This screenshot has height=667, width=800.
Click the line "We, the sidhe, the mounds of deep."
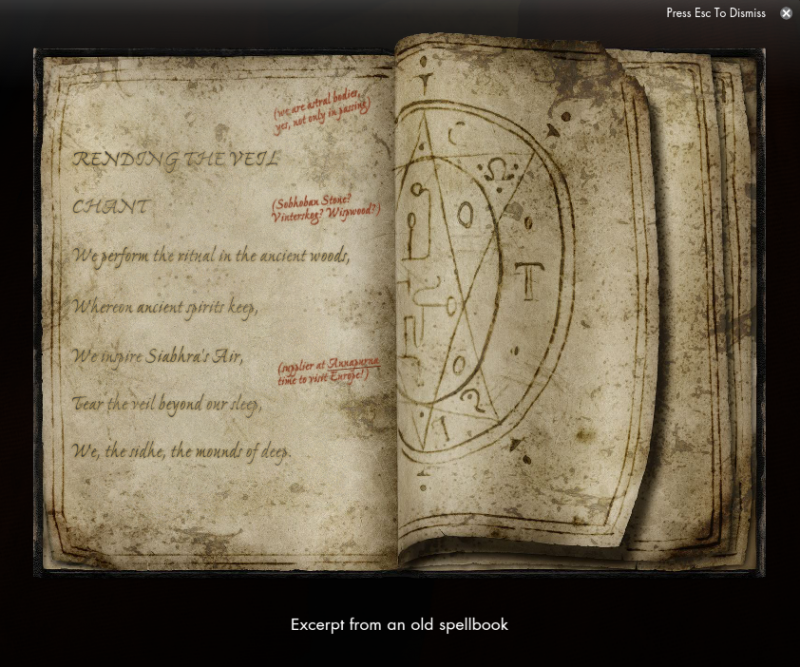pos(181,452)
